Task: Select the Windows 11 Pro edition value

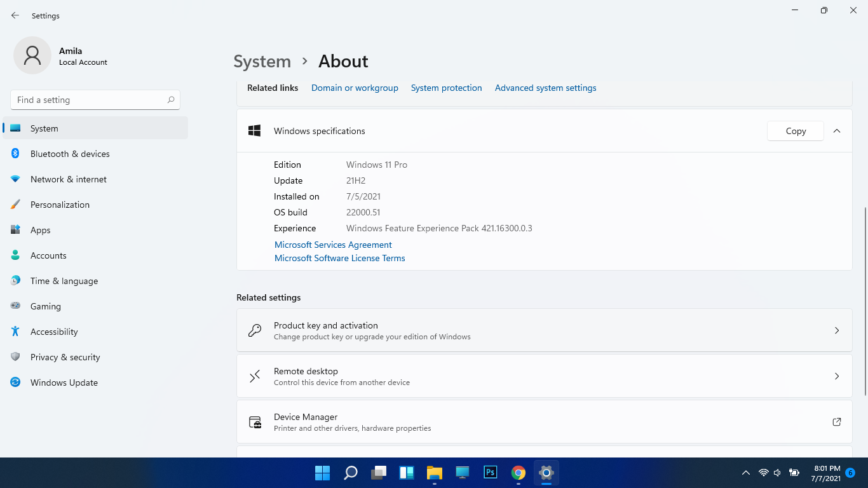Action: tap(377, 165)
